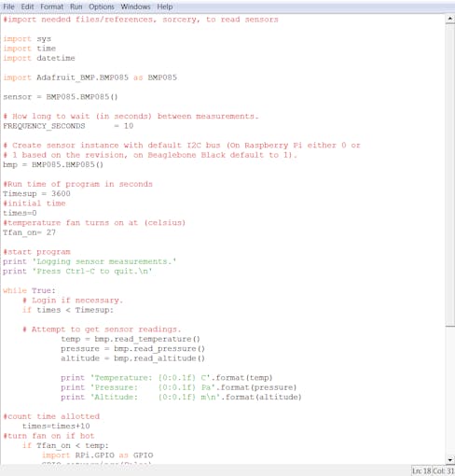The image size is (455, 476).
Task: Click the print 'Altitude:' format line
Action: 181,397
